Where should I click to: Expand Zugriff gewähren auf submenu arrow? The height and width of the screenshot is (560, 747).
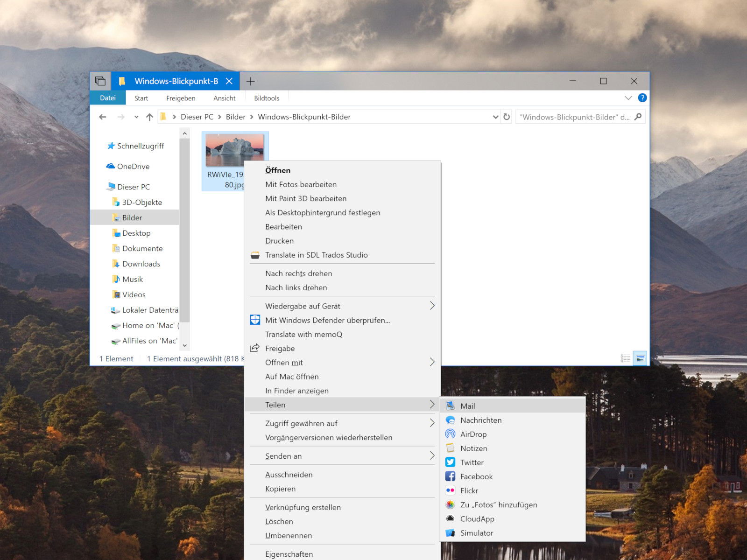pyautogui.click(x=432, y=423)
